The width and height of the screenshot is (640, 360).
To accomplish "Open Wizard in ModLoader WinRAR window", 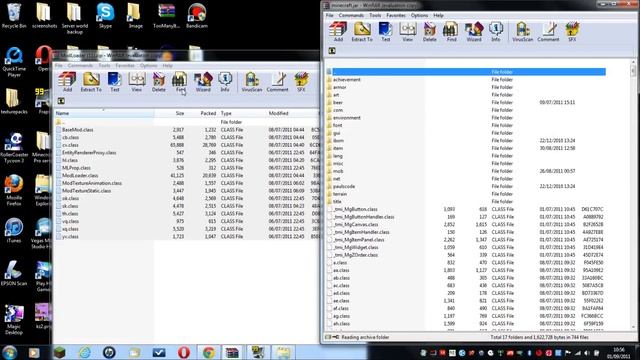I will point(203,82).
